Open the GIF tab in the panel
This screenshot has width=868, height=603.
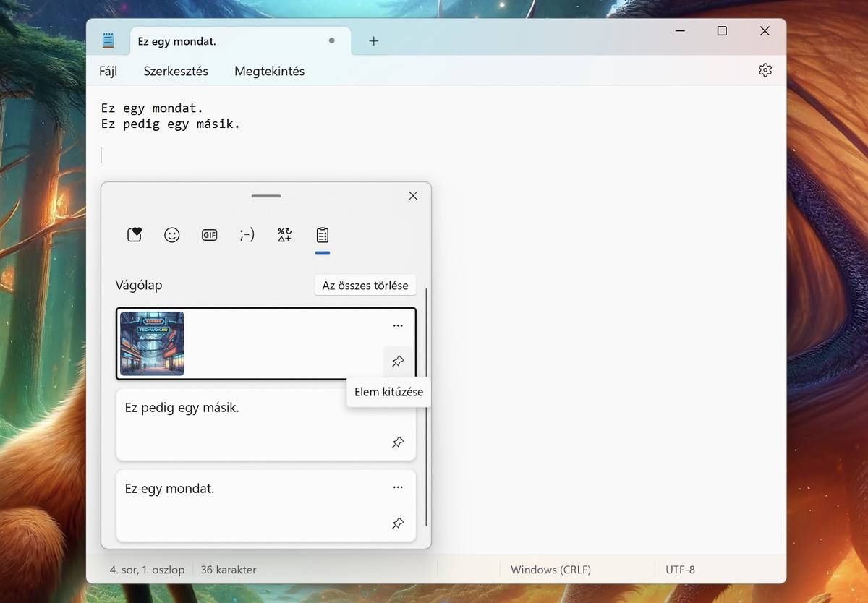[210, 235]
